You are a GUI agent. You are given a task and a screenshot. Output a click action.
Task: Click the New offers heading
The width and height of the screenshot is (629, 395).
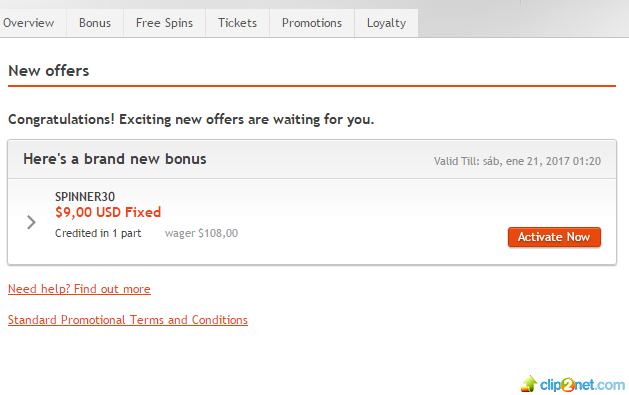point(49,71)
